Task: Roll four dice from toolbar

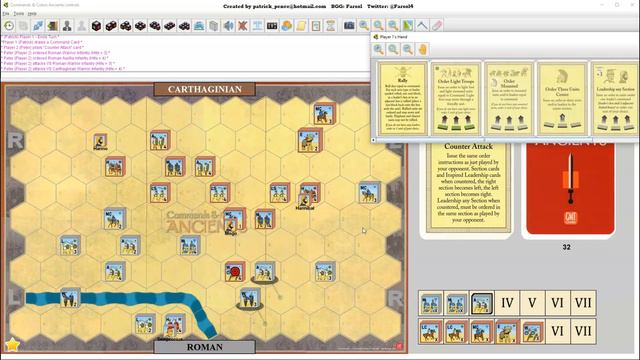Action: pyautogui.click(x=140, y=26)
